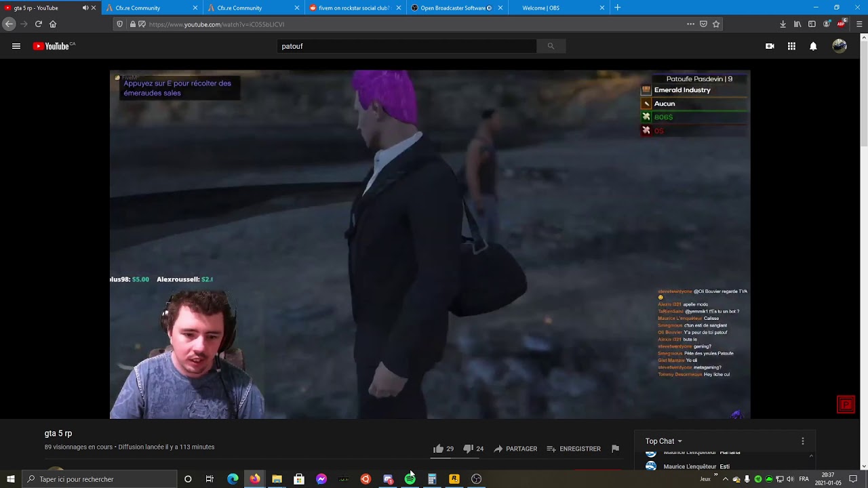Screen dimensions: 868x488
Task: Click the YouTube search magnifier button
Action: pos(551,46)
